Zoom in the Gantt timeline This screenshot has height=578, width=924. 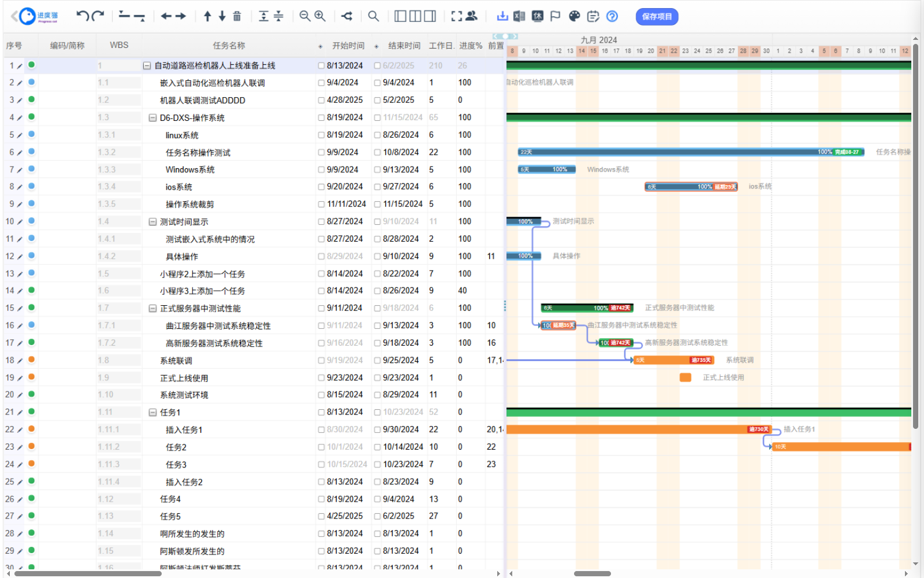pyautogui.click(x=320, y=16)
